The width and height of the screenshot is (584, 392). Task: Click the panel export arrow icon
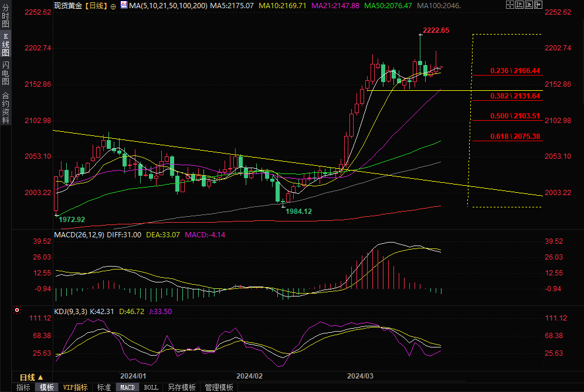tap(538, 5)
